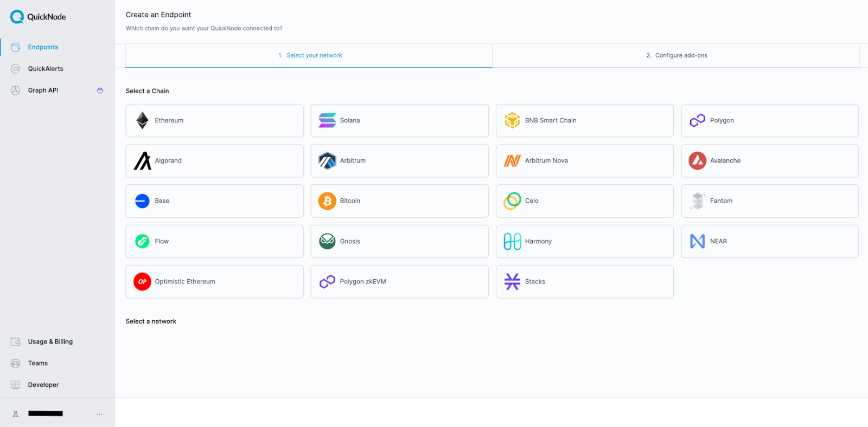Select the Polygon zkEVM card
The height and width of the screenshot is (427, 868).
[x=400, y=281]
